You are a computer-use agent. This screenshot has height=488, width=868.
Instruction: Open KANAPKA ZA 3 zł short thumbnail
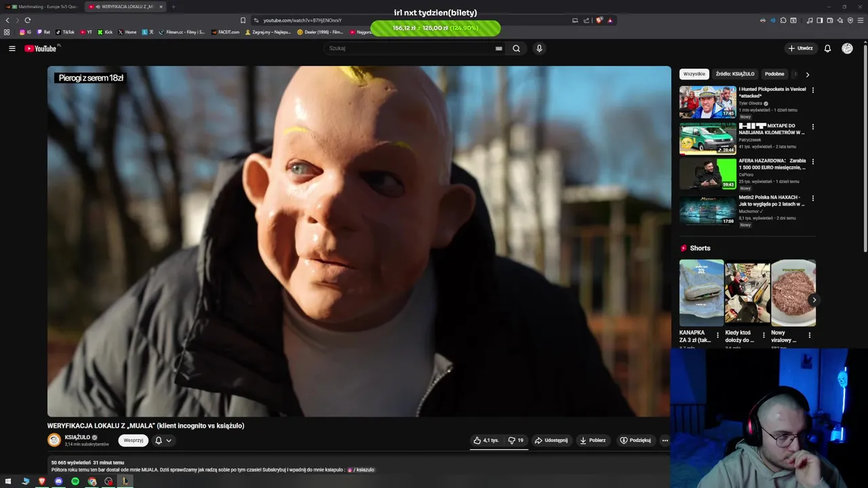(701, 293)
